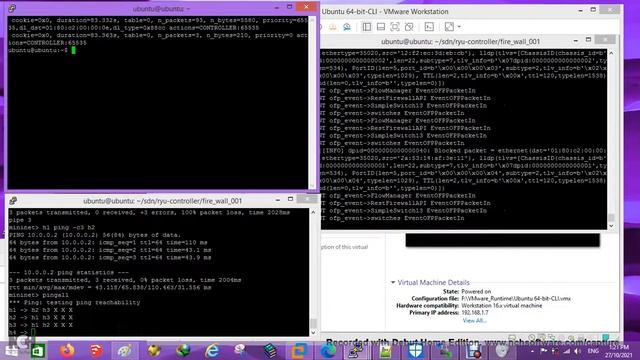Switch to PuTTY session taskbar icon
The image size is (640, 360).
click(357, 351)
